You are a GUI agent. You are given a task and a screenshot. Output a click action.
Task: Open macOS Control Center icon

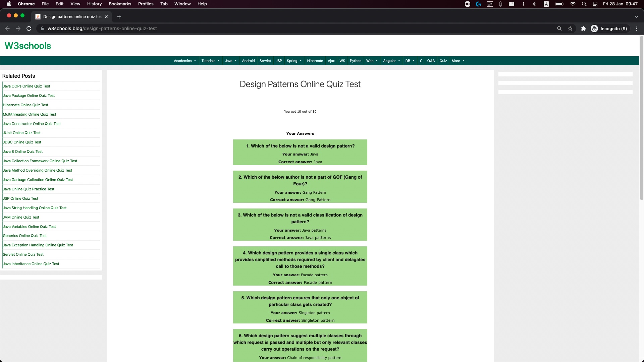pyautogui.click(x=595, y=4)
